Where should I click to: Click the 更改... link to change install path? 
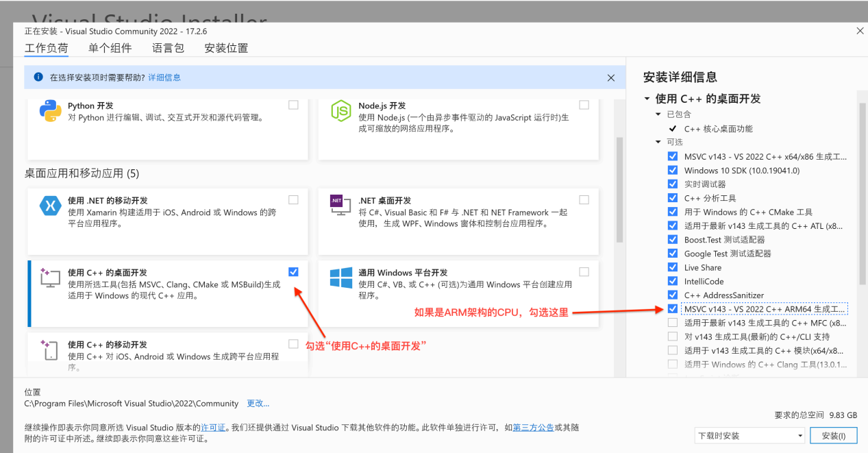tap(257, 403)
